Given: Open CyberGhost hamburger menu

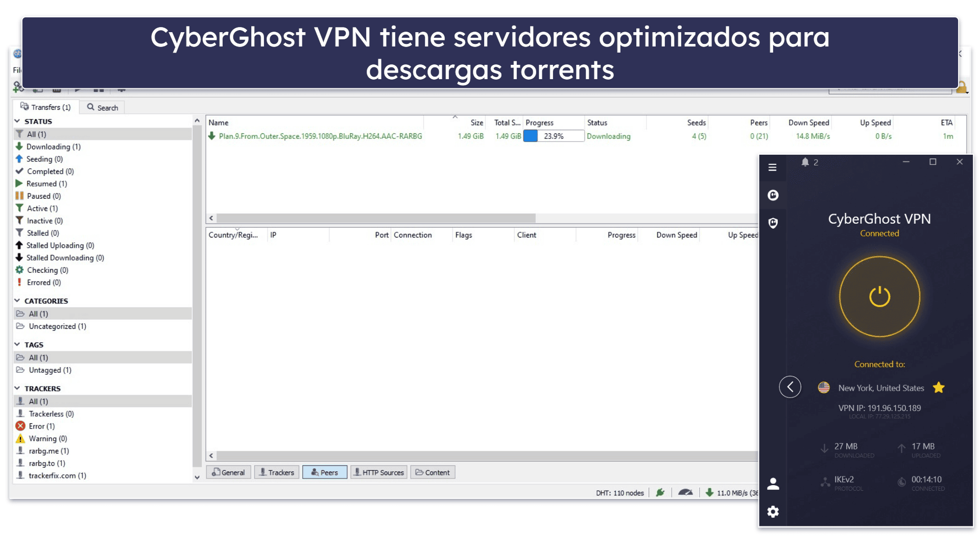Looking at the screenshot, I should click(x=772, y=167).
